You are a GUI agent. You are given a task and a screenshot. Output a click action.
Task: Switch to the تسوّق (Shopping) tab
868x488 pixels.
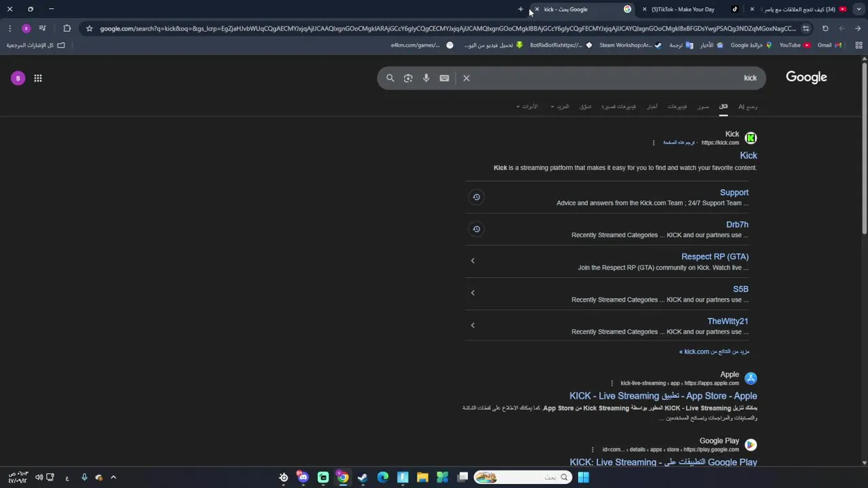point(585,106)
